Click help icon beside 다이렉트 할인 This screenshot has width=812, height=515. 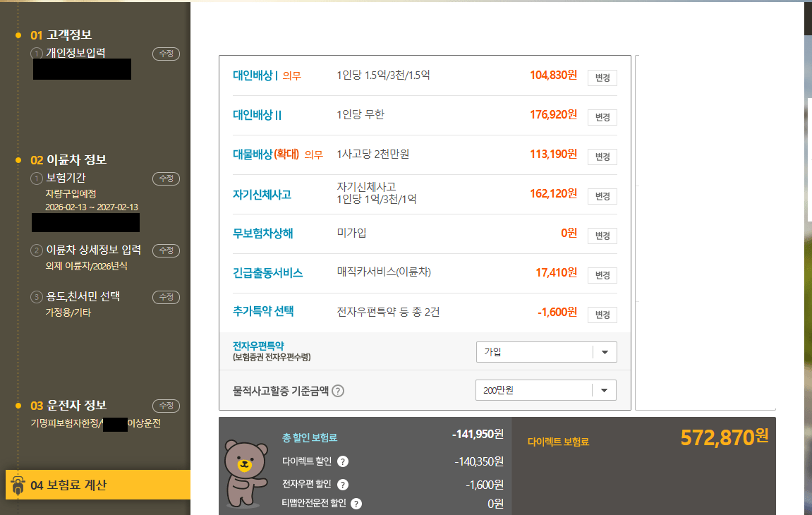(x=343, y=462)
